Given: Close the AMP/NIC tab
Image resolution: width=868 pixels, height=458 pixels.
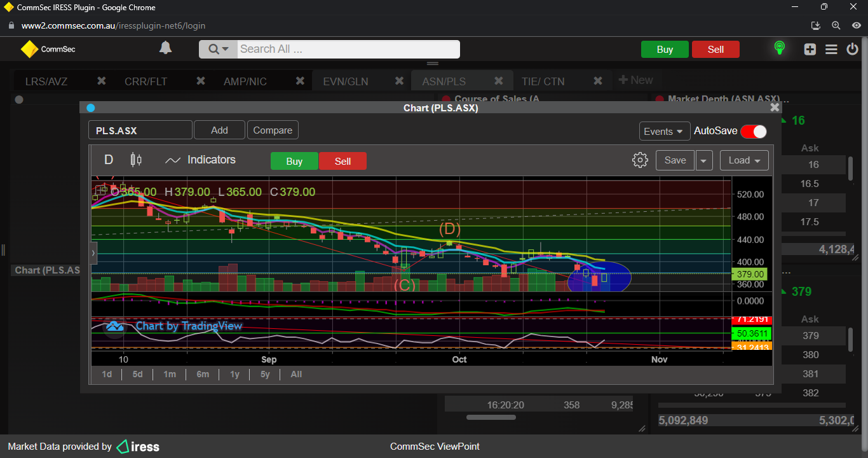Looking at the screenshot, I should click(x=300, y=81).
